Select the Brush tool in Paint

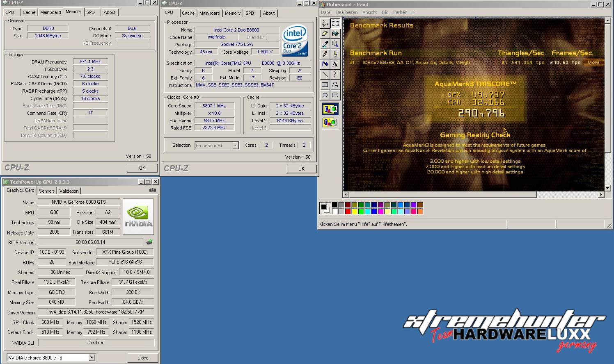click(335, 54)
